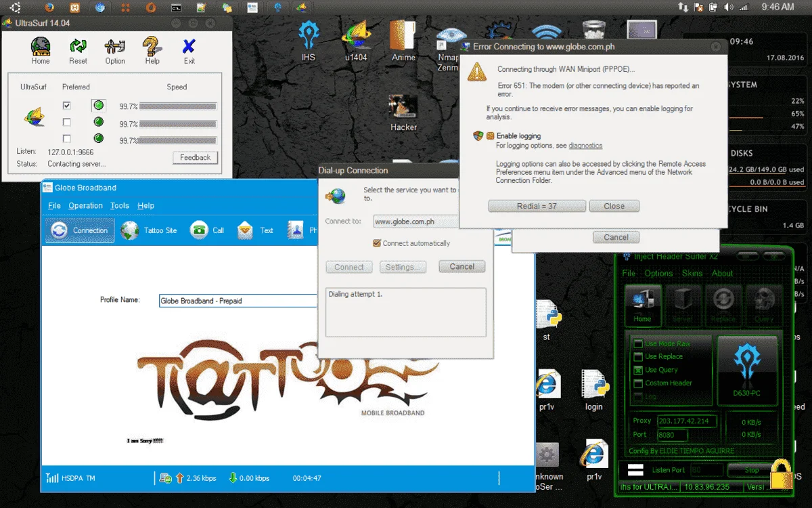Viewport: 812px width, 508px height.
Task: Click the network signal bars tray icon
Action: [x=744, y=7]
